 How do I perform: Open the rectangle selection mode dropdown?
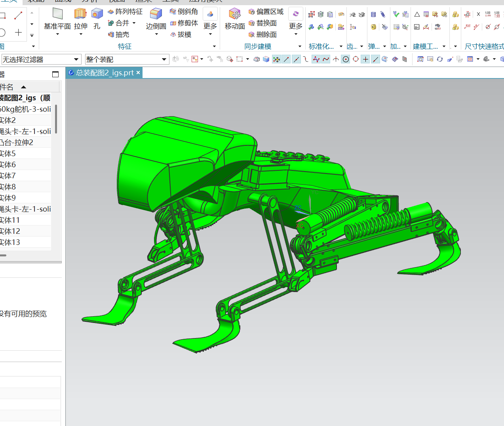click(247, 59)
